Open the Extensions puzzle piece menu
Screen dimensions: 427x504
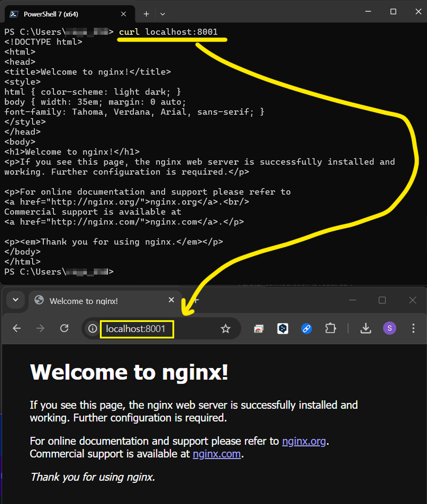coord(330,328)
